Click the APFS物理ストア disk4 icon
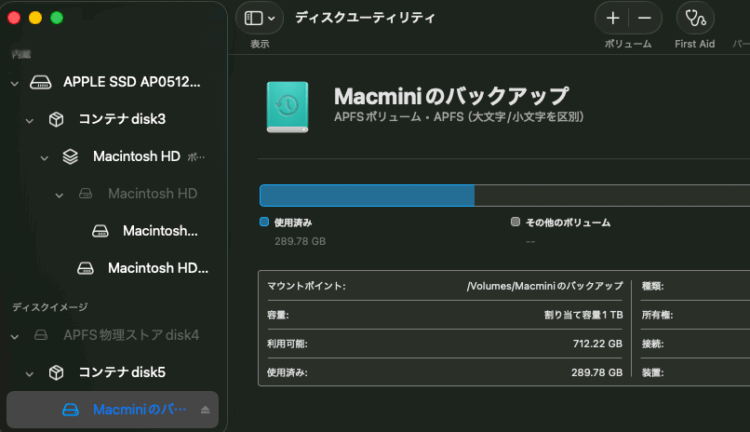The height and width of the screenshot is (432, 750). [41, 335]
